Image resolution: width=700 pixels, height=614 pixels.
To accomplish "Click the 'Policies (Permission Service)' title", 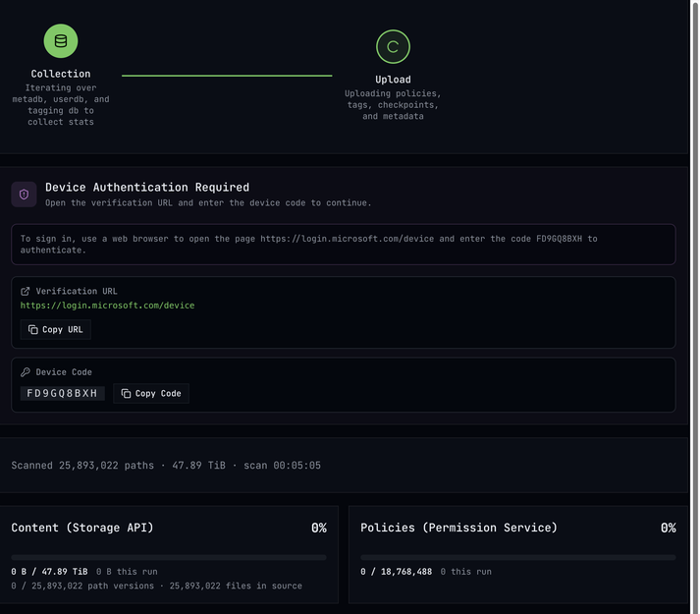I will 458,528.
